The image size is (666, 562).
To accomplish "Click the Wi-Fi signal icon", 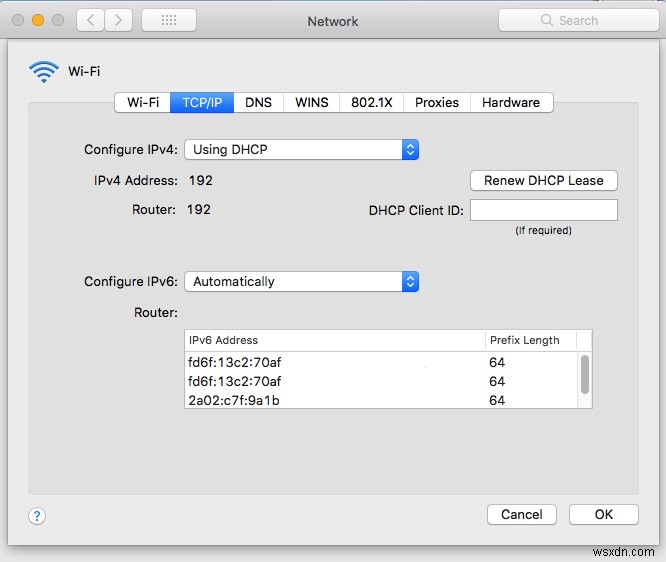I will click(44, 71).
